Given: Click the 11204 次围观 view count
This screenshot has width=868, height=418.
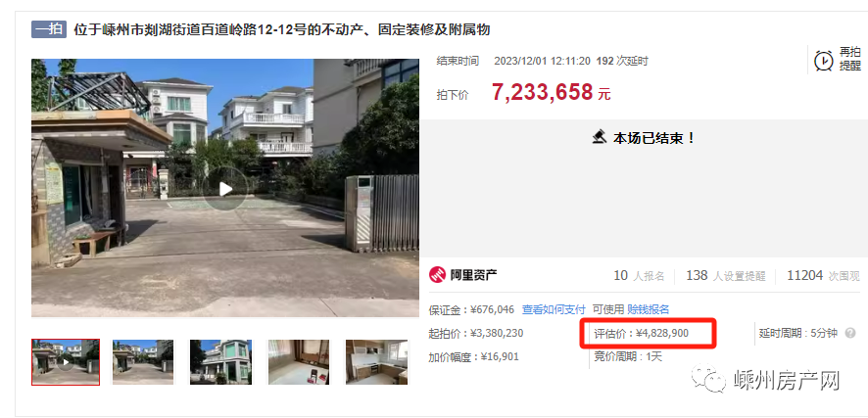Looking at the screenshot, I should [824, 275].
